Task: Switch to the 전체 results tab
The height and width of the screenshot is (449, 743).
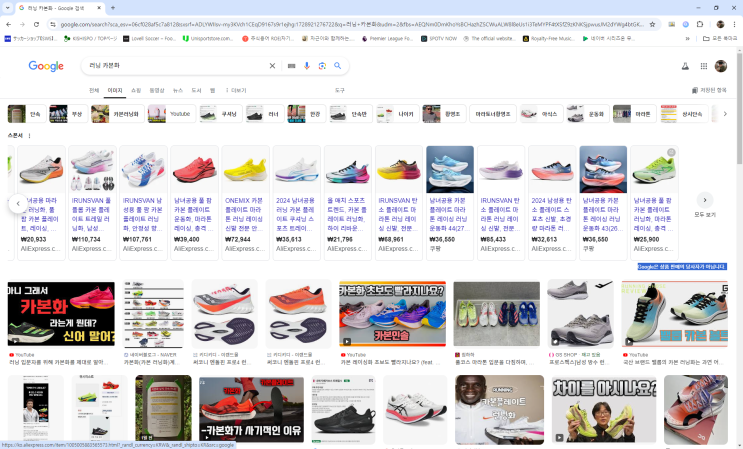Action: tap(94, 90)
